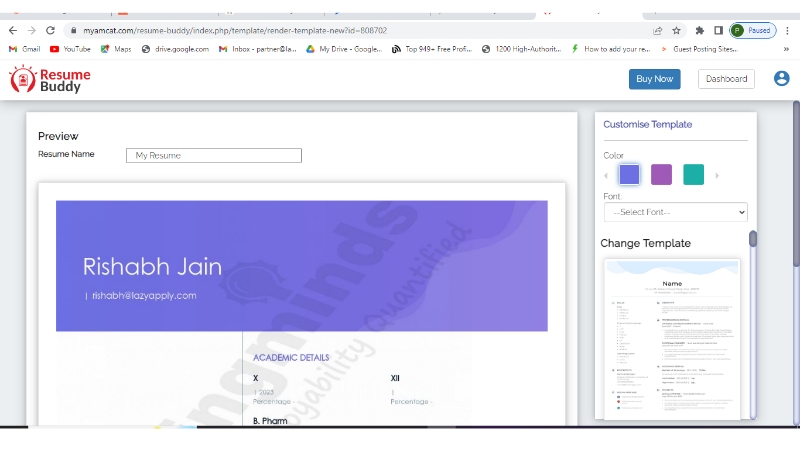Show previous colors with left arrow
This screenshot has width=800, height=449.
click(606, 176)
